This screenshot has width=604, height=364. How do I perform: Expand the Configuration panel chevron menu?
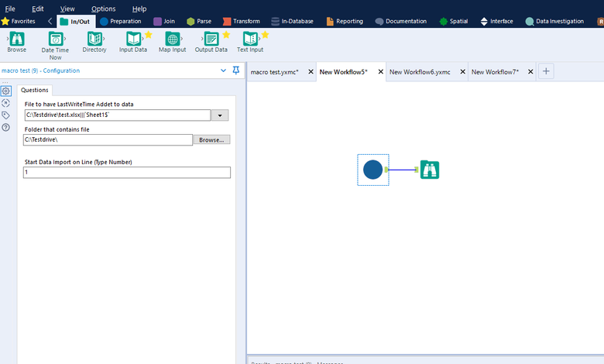[x=224, y=70]
